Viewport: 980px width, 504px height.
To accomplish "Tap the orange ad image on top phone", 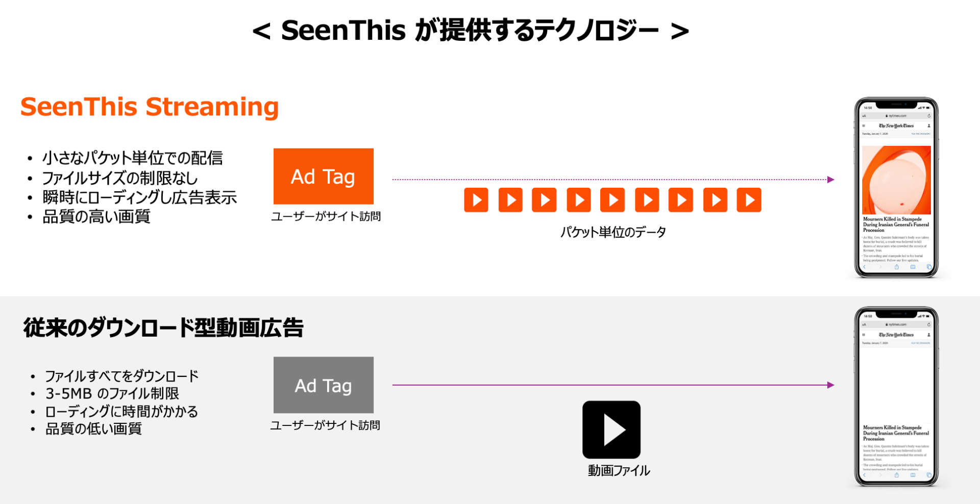I will coord(896,180).
